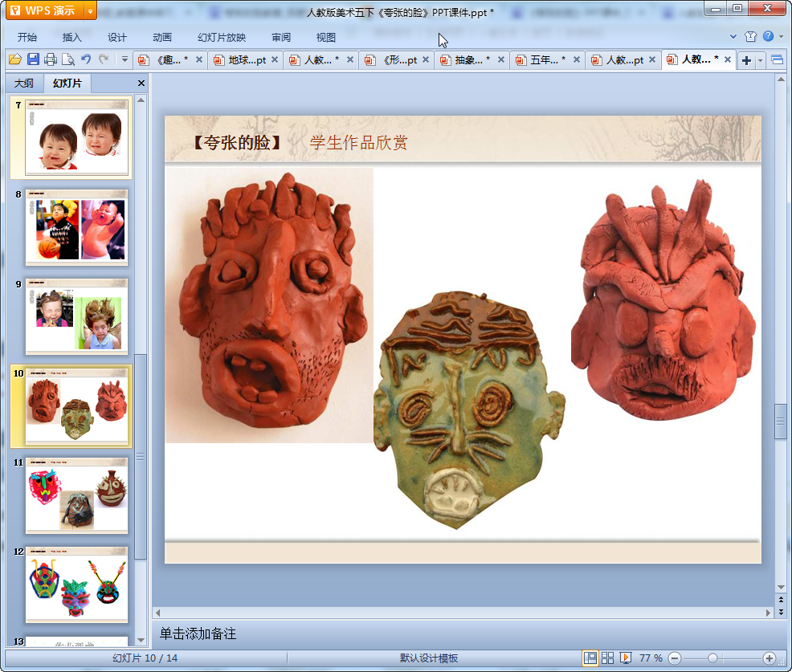Switch to slide sorter view
Screen dimensions: 792x672
pyautogui.click(x=607, y=658)
